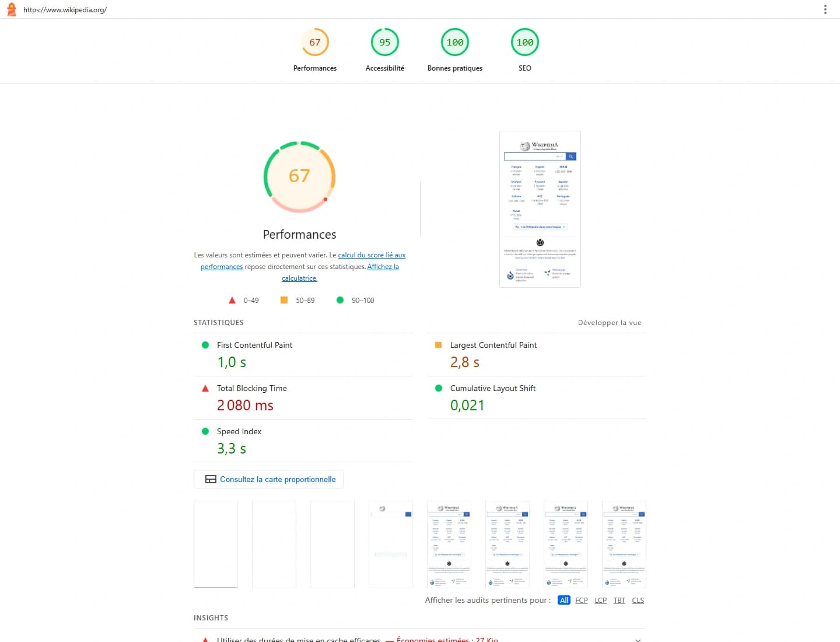Click the orange square in the 50–89 legend
The image size is (840, 642).
tap(284, 300)
